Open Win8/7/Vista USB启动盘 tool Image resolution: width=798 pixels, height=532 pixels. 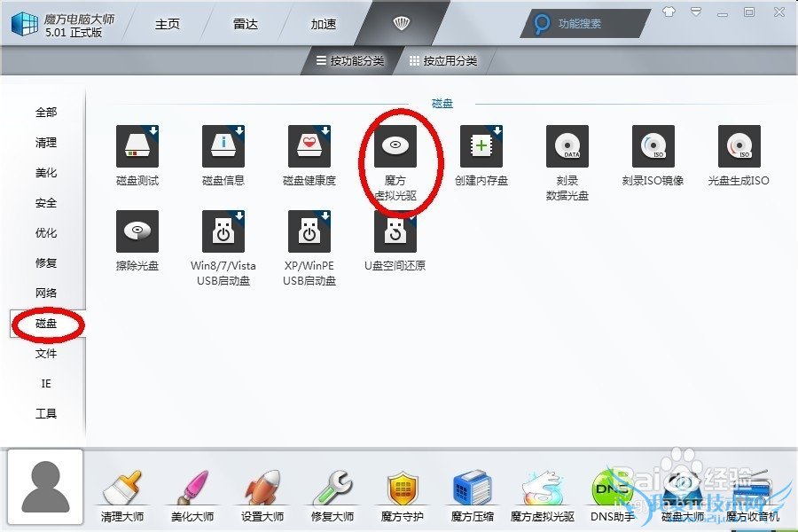(223, 231)
